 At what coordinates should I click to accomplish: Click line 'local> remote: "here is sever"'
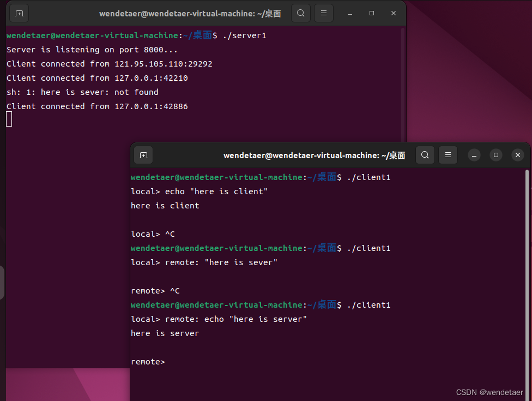coord(204,262)
